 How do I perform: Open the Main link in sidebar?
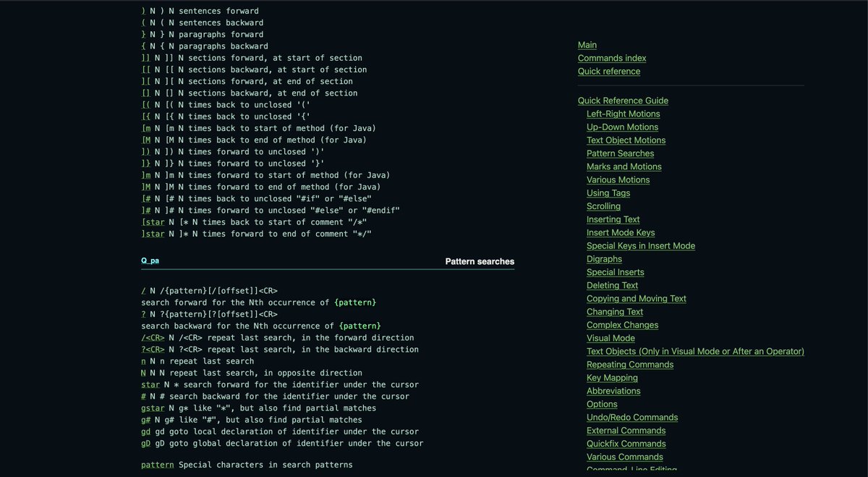[x=587, y=45]
